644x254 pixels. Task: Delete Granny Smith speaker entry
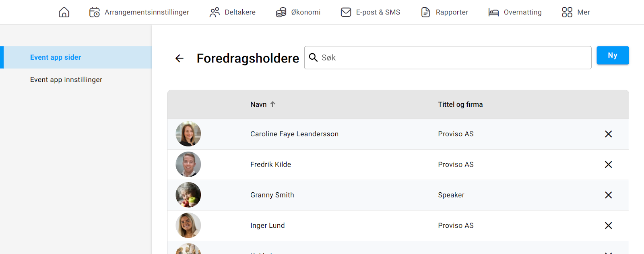point(608,195)
